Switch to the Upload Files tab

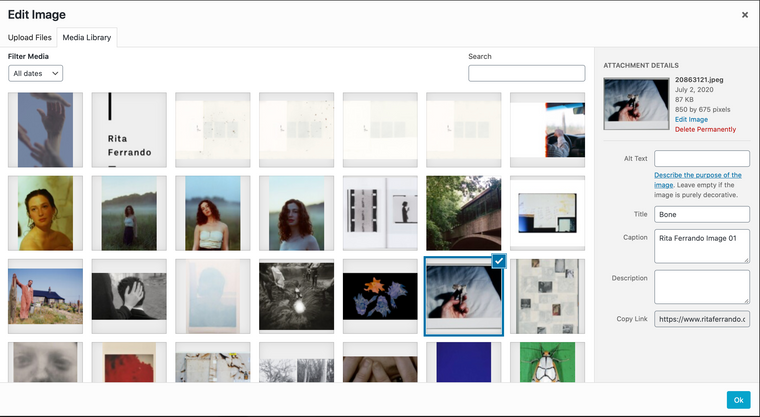30,38
